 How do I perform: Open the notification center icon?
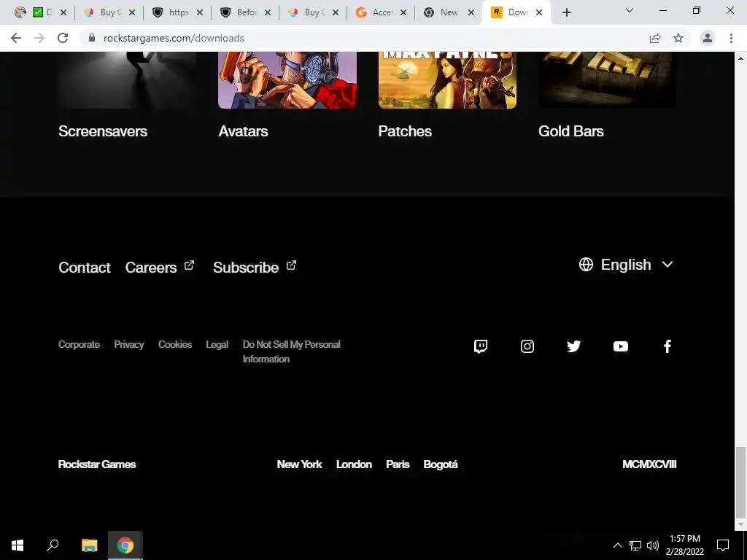(723, 545)
